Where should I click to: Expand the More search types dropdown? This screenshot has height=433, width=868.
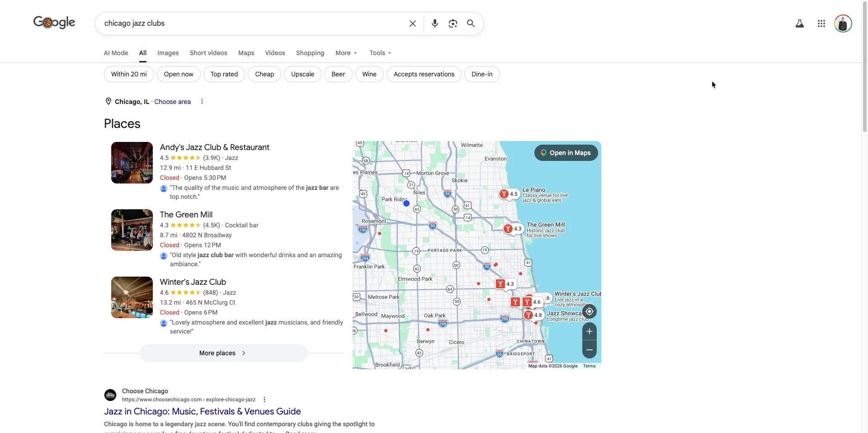coord(346,53)
